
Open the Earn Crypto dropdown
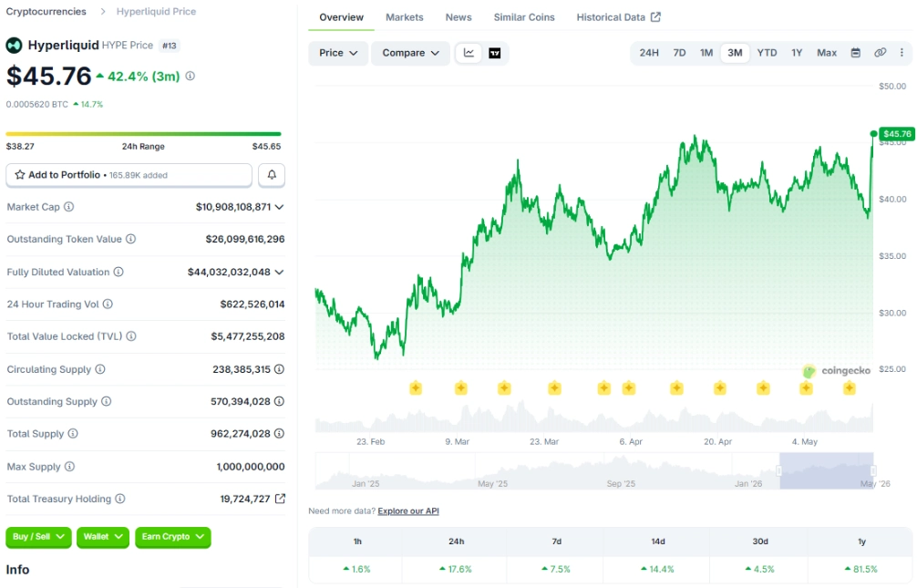[x=173, y=537]
